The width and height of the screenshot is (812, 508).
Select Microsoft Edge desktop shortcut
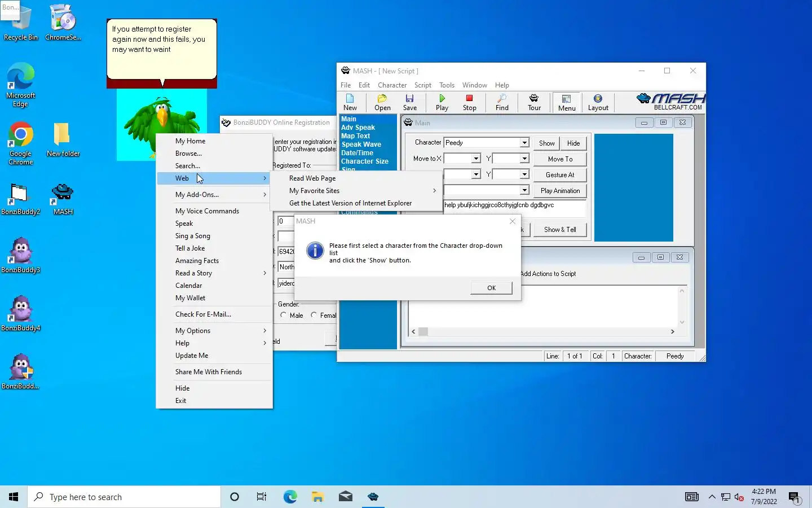[x=21, y=85]
